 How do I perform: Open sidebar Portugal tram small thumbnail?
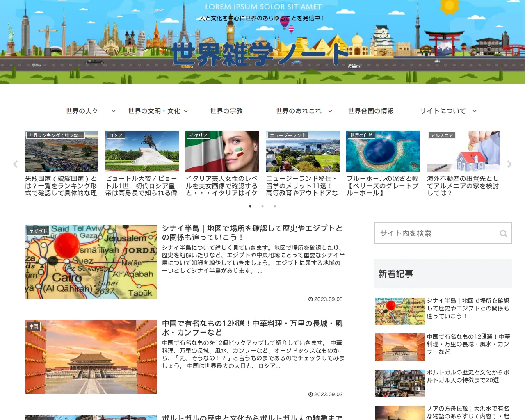pyautogui.click(x=400, y=383)
